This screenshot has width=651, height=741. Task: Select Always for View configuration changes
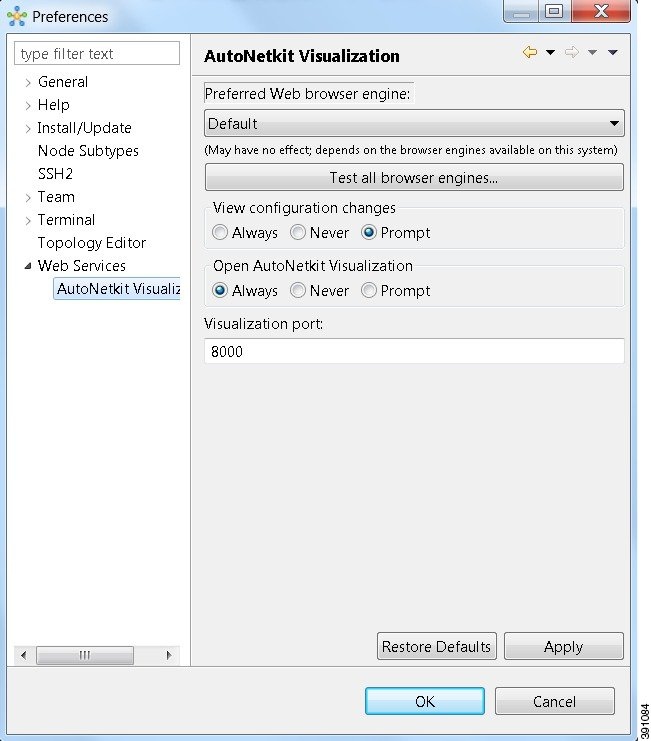(x=220, y=233)
